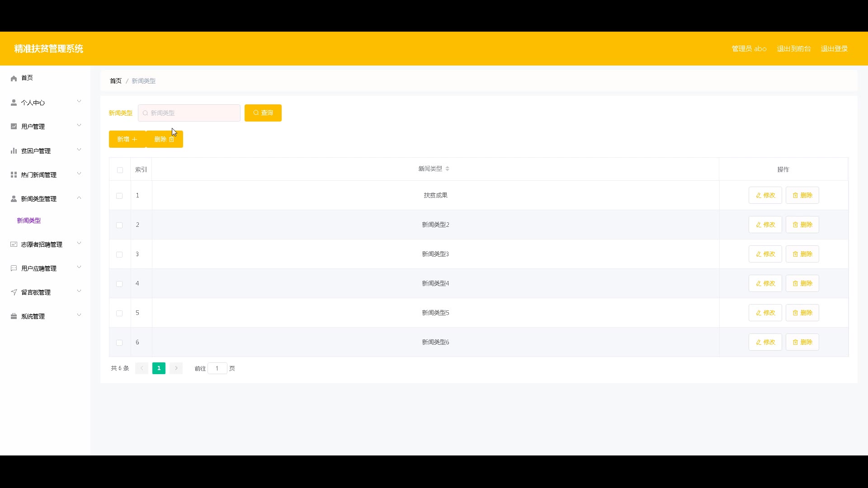Expand the 用户管理 menu chevron

[79, 126]
